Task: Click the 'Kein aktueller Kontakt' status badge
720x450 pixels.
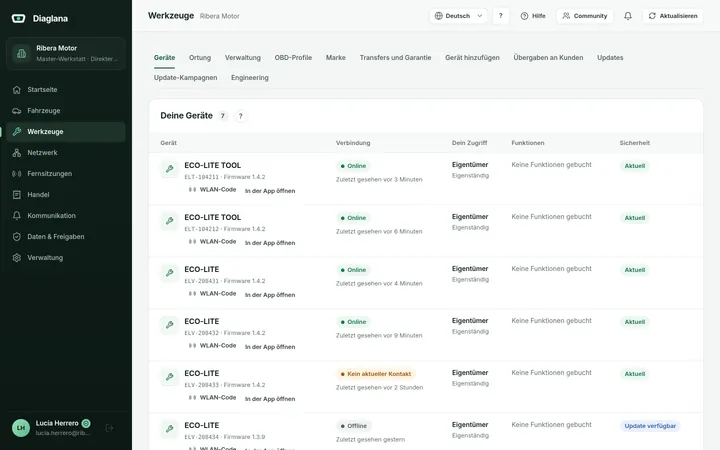Action: point(376,374)
